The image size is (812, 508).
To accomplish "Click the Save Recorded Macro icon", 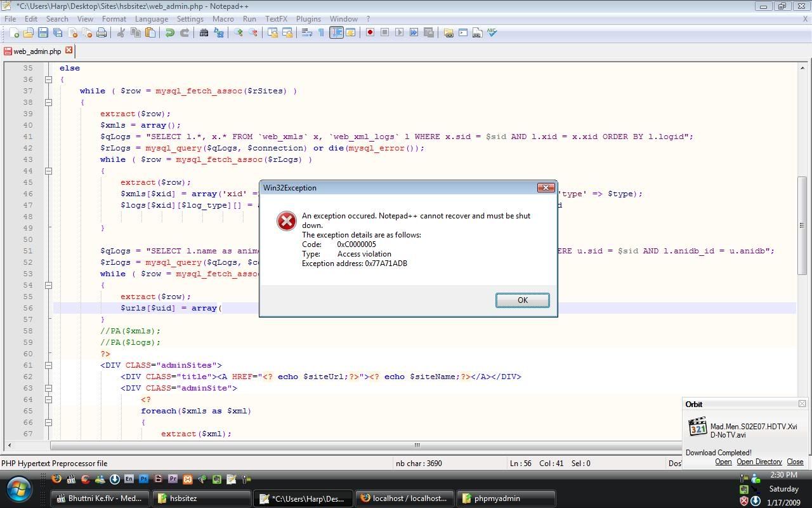I will pyautogui.click(x=429, y=32).
